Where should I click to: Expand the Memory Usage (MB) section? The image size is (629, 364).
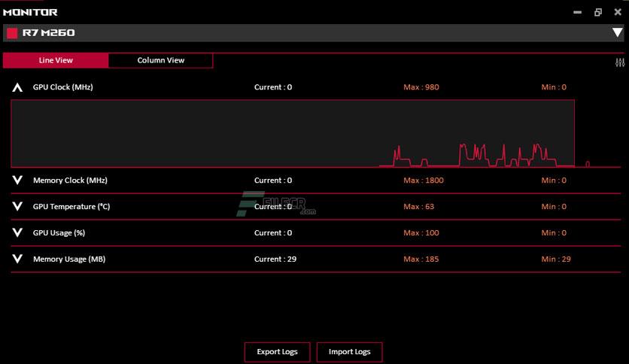point(17,259)
